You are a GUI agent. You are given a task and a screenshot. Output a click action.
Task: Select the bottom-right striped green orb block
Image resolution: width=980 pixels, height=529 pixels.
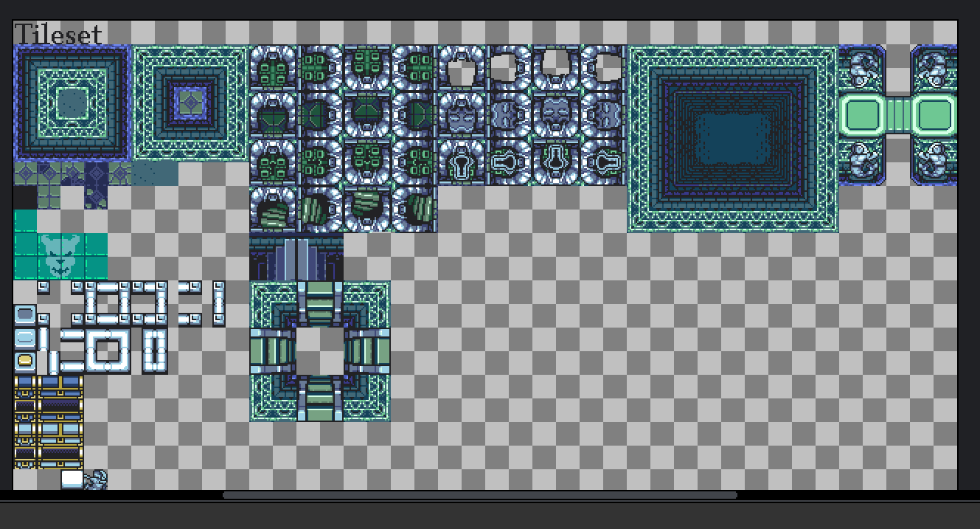414,210
